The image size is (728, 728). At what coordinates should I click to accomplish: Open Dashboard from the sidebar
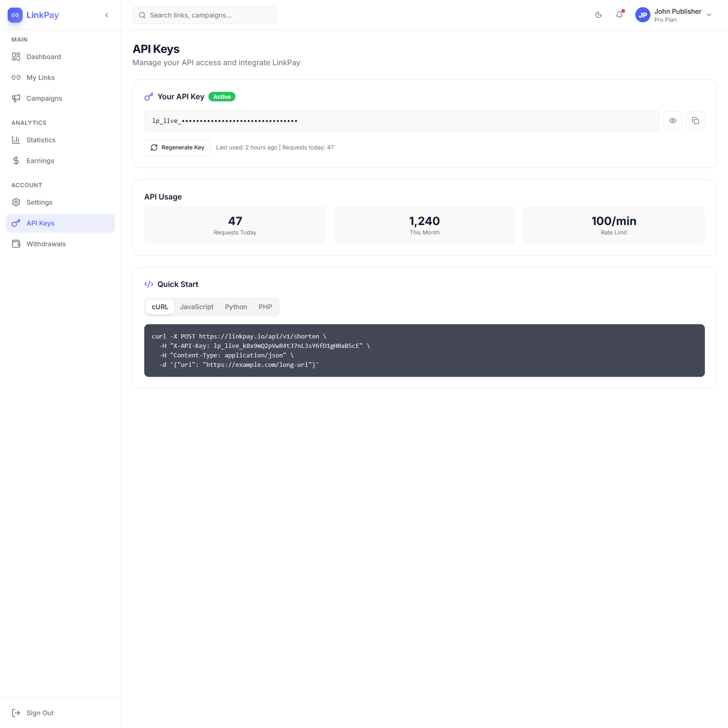click(x=60, y=57)
